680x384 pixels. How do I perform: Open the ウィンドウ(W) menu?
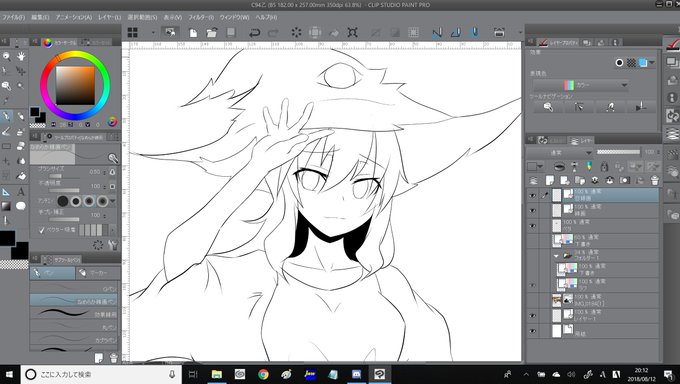[234, 17]
